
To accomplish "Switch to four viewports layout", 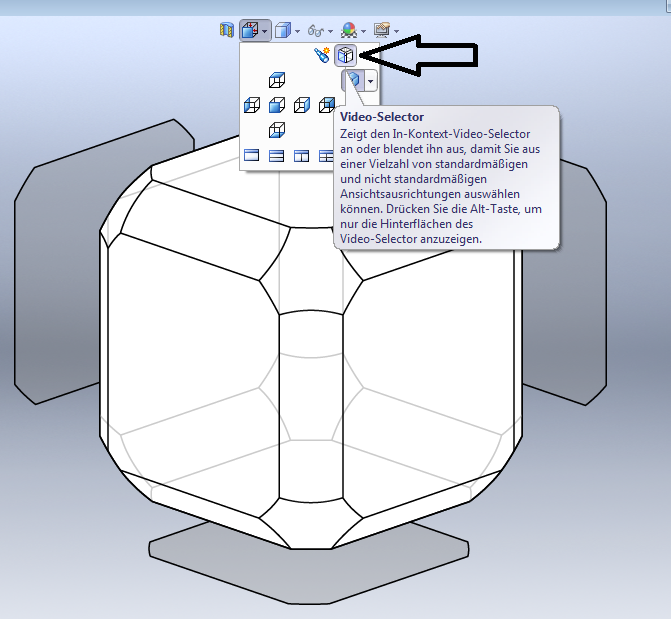I will pyautogui.click(x=326, y=156).
